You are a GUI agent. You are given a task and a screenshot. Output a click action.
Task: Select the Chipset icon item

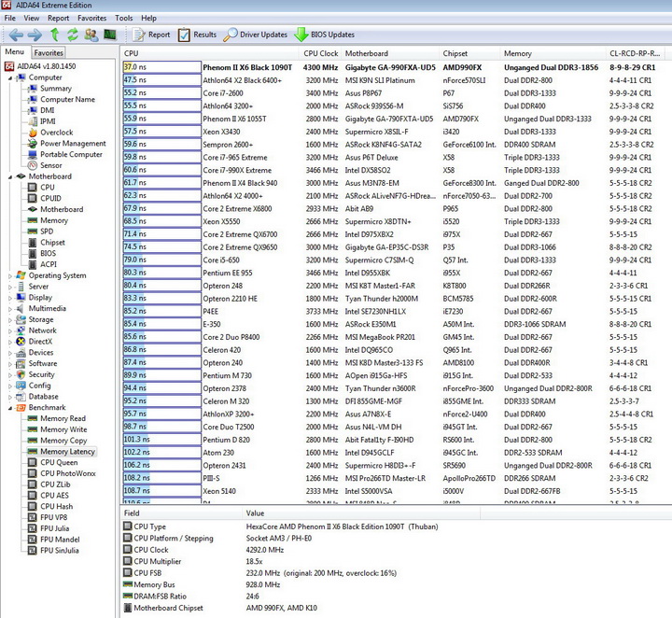click(x=32, y=243)
